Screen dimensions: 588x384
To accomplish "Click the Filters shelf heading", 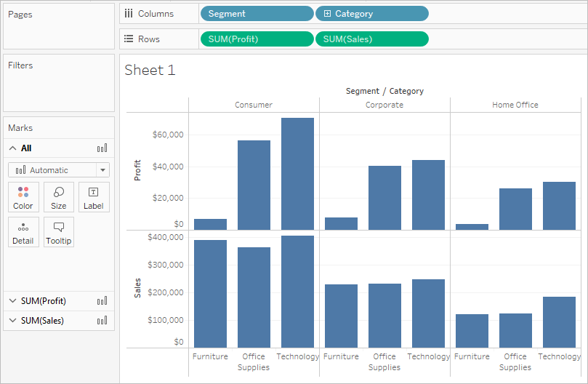I will click(20, 65).
